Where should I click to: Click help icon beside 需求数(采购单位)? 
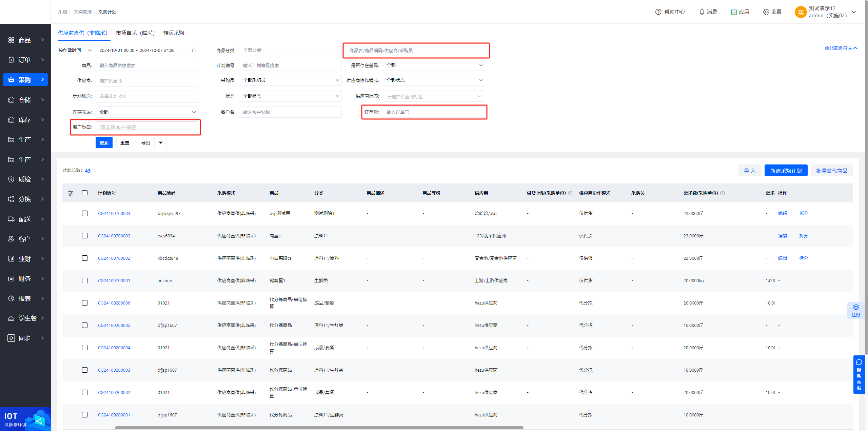click(722, 193)
